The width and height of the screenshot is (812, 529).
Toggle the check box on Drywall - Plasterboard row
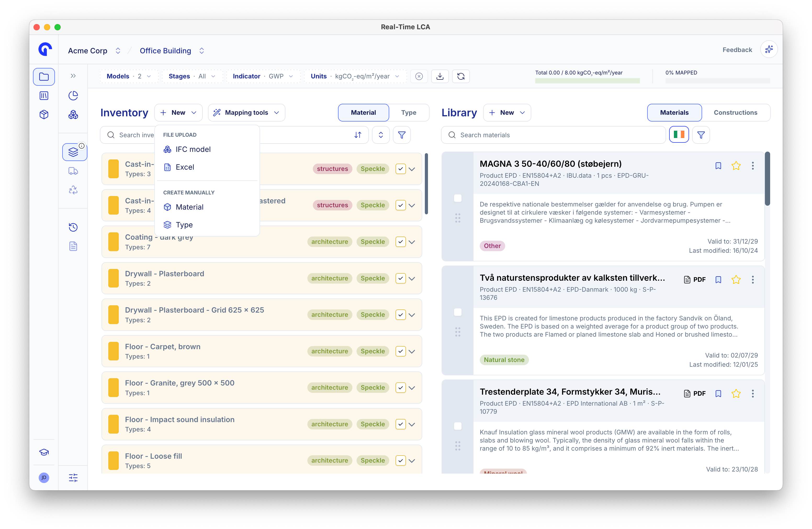(x=401, y=278)
